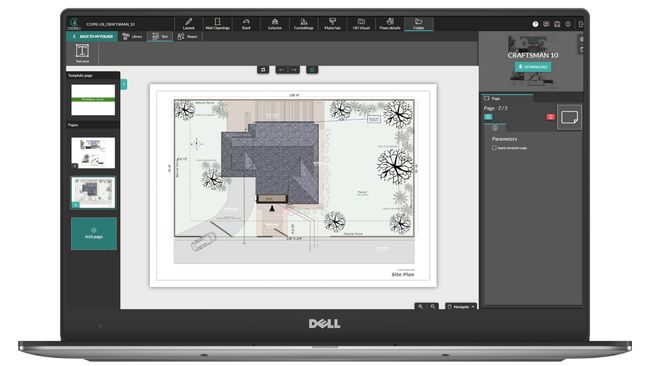This screenshot has width=650, height=366.
Task: Click the Add page button
Action: 94,233
